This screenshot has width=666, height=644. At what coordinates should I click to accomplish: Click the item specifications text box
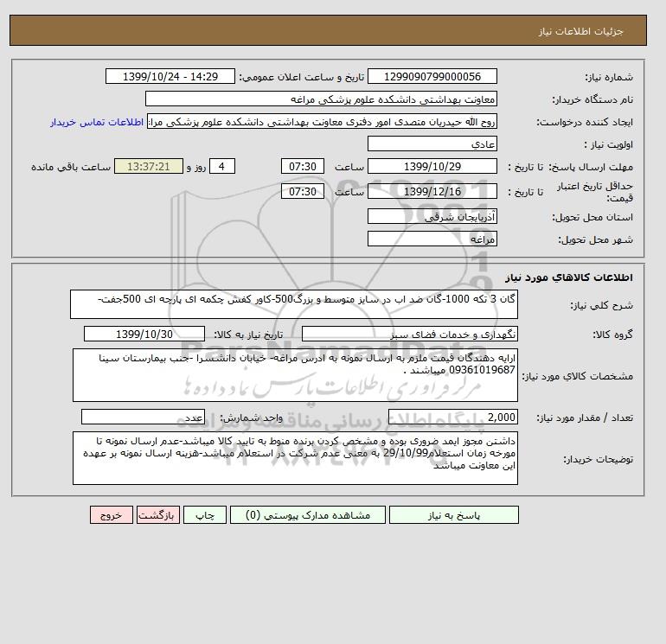coord(295,375)
